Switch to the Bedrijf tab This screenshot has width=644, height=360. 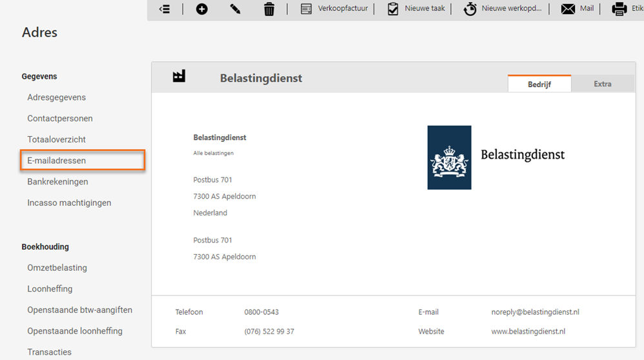click(539, 84)
